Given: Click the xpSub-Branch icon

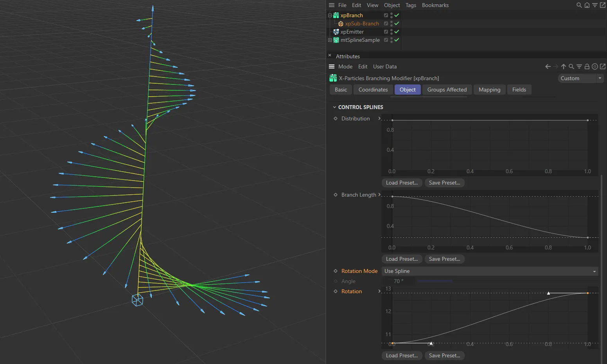Looking at the screenshot, I should [x=340, y=23].
